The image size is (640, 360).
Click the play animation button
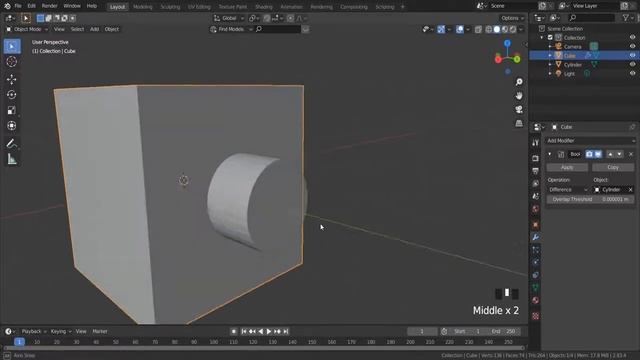[269, 331]
